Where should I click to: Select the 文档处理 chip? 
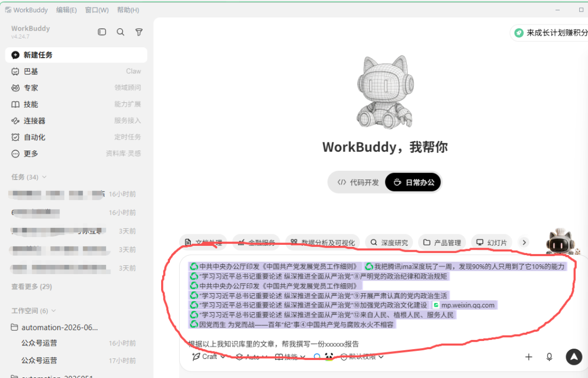[x=204, y=243]
